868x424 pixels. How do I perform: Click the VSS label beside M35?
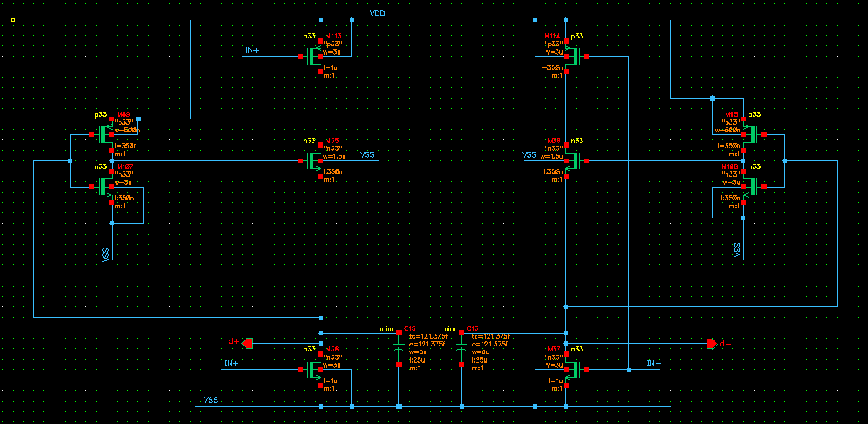pyautogui.click(x=367, y=154)
